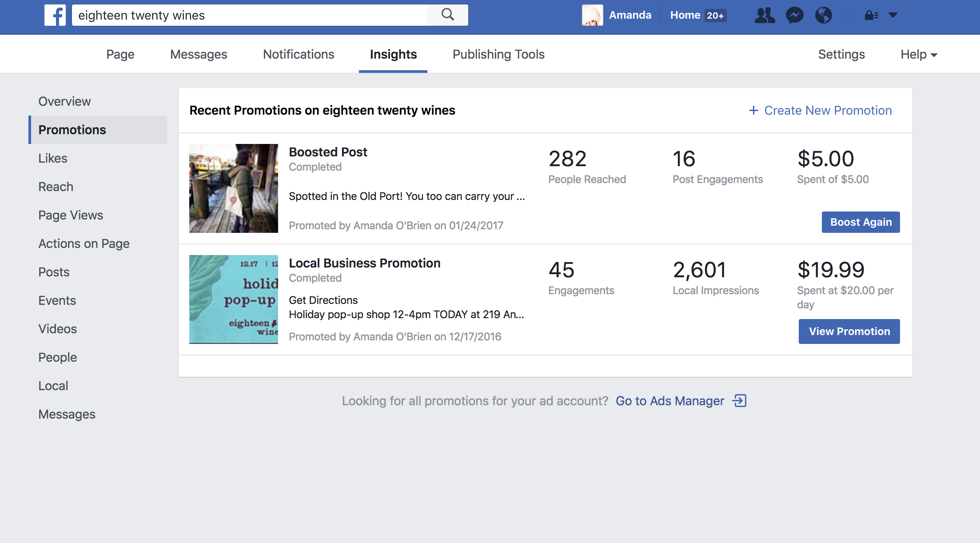The height and width of the screenshot is (543, 980).
Task: Click the $19.99 spent amount
Action: point(831,270)
